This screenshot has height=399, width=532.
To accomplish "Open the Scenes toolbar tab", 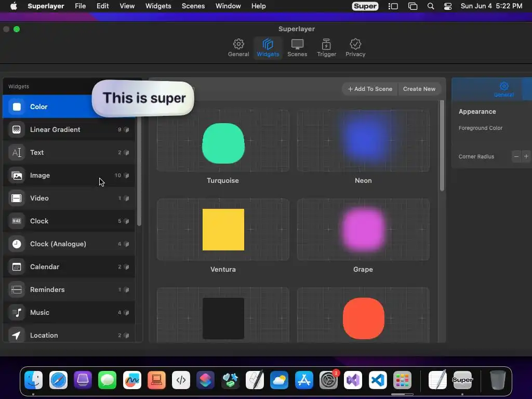I will coord(297,48).
